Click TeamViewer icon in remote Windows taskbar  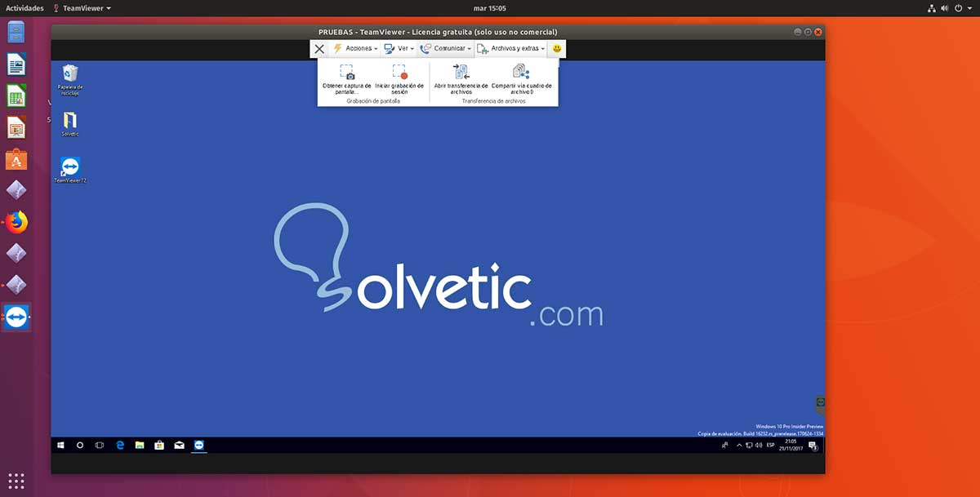click(199, 446)
